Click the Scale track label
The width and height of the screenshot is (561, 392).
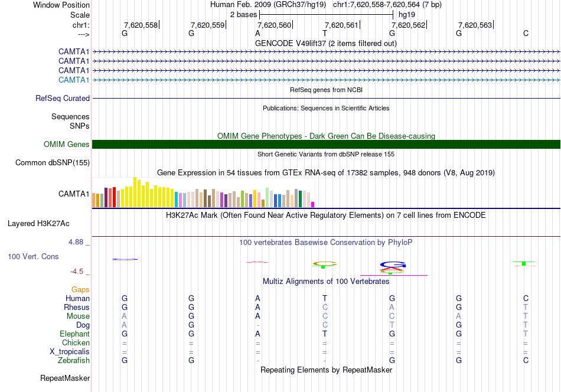coord(80,15)
